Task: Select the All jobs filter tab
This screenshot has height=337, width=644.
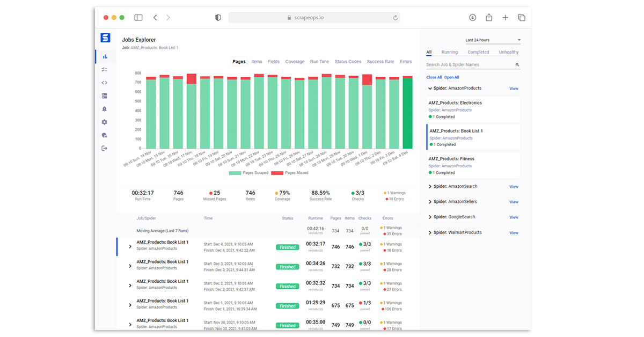Action: coord(429,52)
